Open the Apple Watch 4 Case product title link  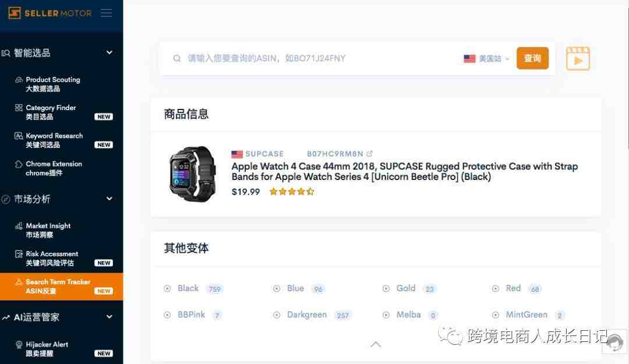point(404,171)
